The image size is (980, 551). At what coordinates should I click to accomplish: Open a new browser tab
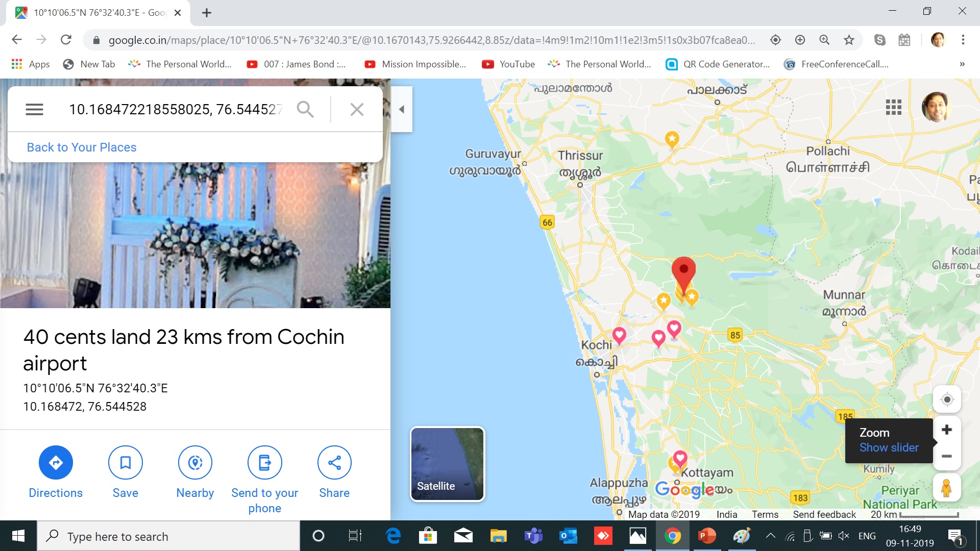[206, 13]
